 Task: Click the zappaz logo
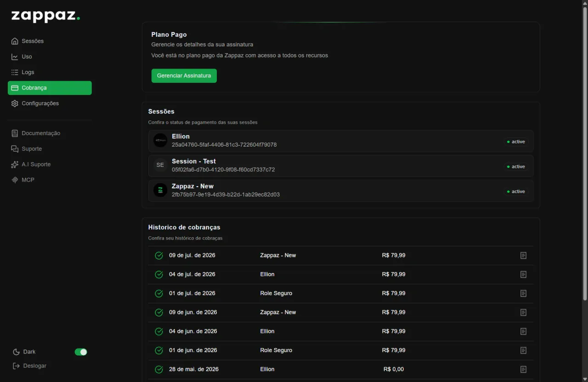click(45, 16)
